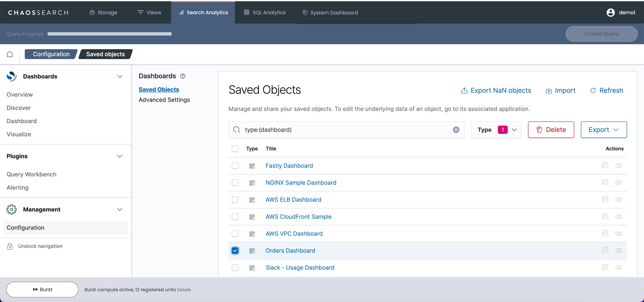View relationships for NGINX Sample Dashboard
644x302 pixels.
click(618, 183)
